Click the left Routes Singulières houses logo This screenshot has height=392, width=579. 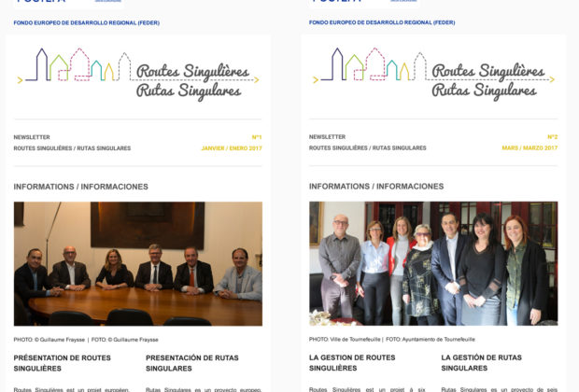click(138, 74)
